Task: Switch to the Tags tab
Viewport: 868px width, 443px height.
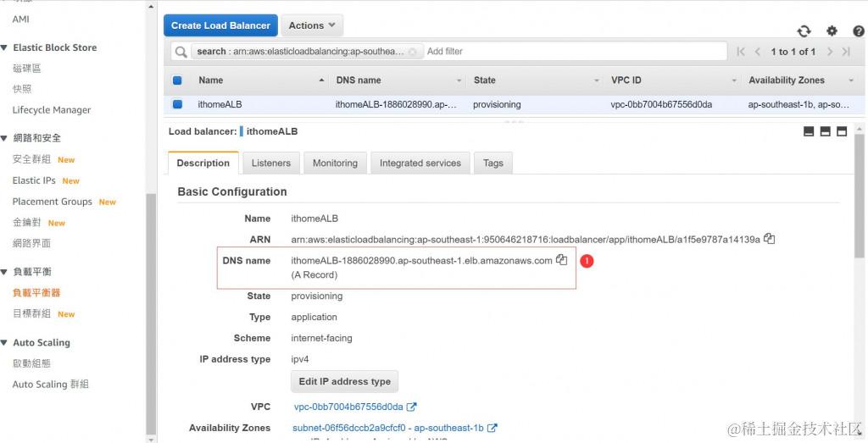Action: 492,163
